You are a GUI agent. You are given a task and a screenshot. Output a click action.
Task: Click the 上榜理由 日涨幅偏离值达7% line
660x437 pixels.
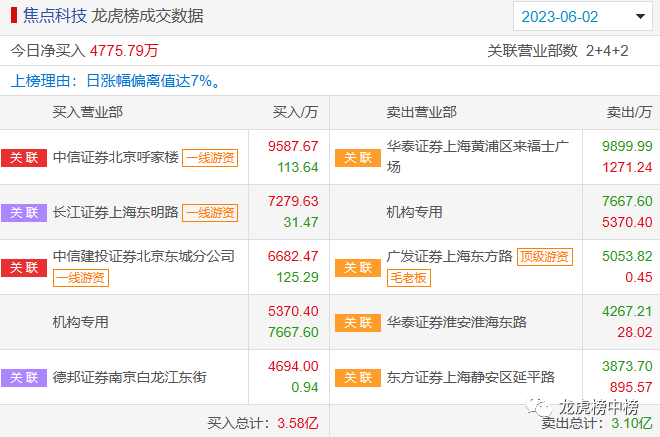[116, 81]
